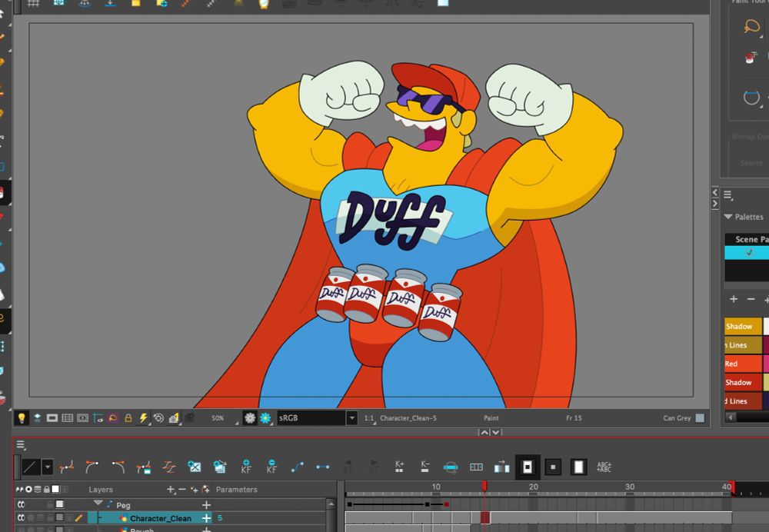The height and width of the screenshot is (532, 769).
Task: Select the lasso selection mode in tool properties
Action: [751, 27]
